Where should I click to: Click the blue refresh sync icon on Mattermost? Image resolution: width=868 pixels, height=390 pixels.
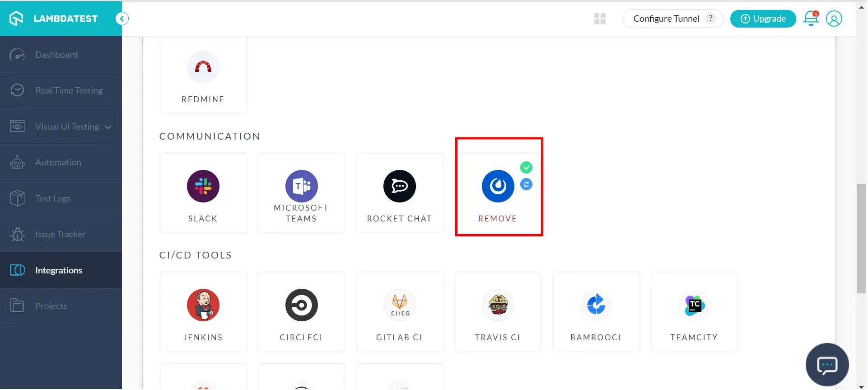pos(526,184)
